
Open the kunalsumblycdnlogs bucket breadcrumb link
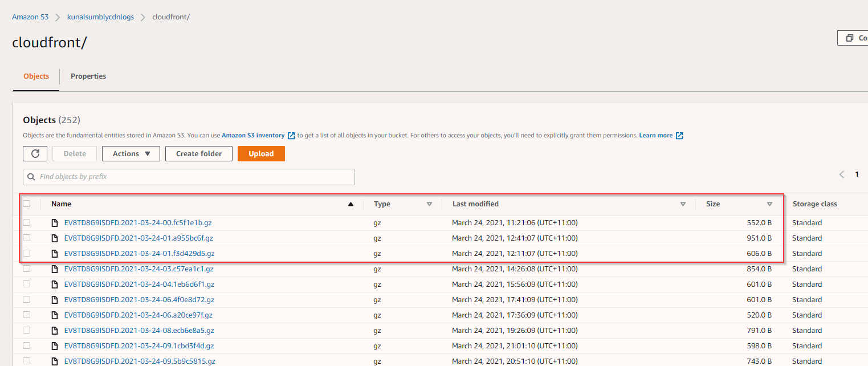(x=100, y=17)
